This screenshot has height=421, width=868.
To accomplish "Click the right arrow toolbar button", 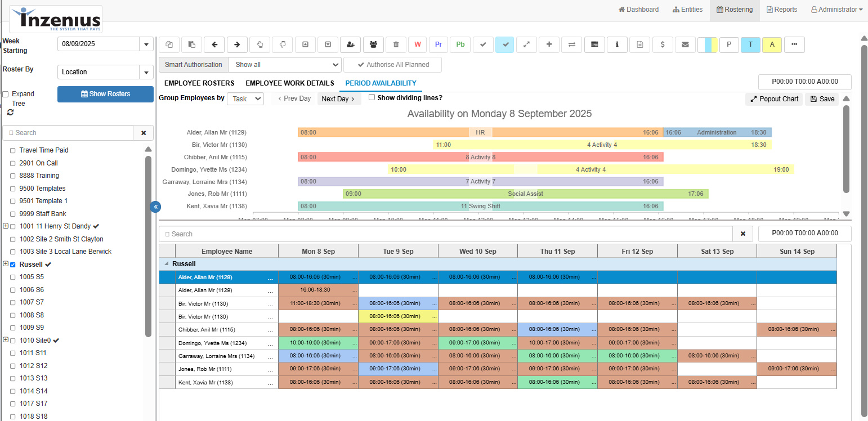I will tap(237, 44).
